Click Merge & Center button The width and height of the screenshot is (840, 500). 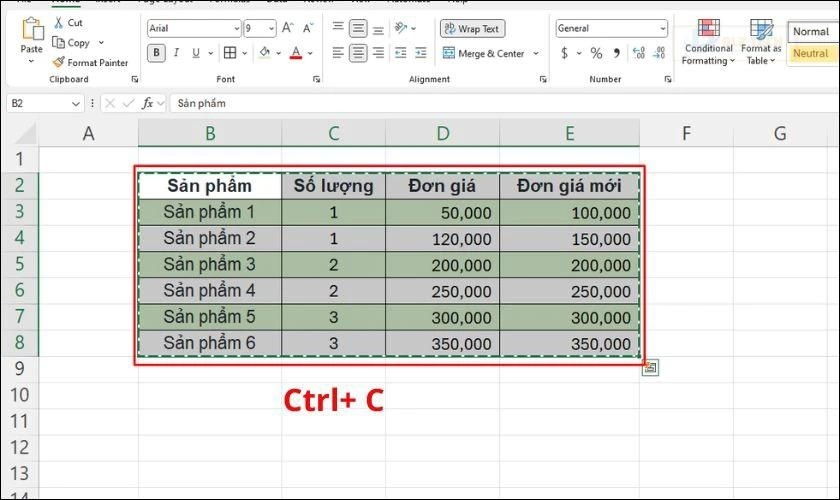[x=484, y=54]
